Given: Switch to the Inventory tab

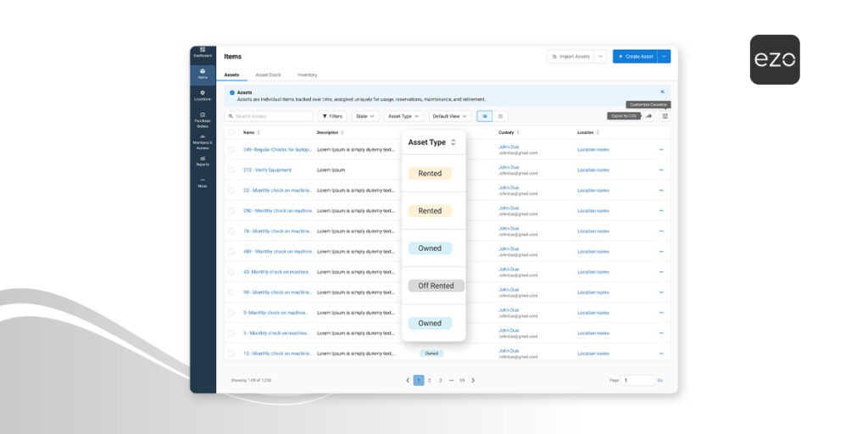Looking at the screenshot, I should pyautogui.click(x=307, y=75).
